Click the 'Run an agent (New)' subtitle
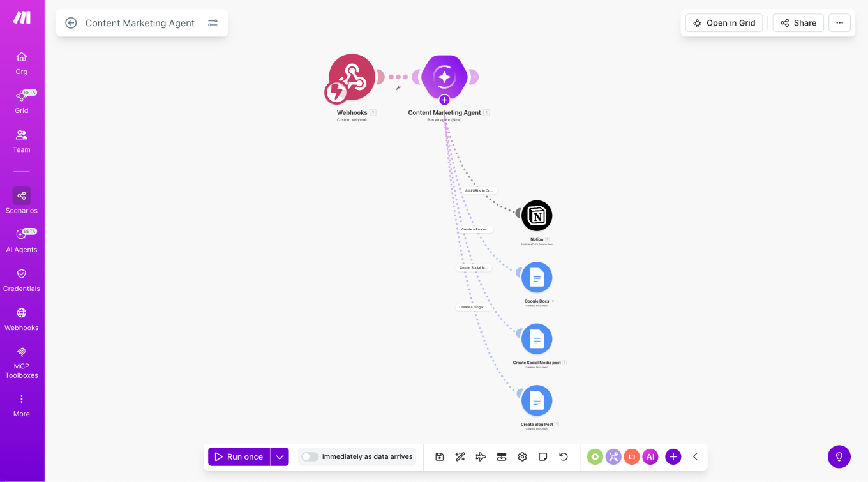 point(444,120)
